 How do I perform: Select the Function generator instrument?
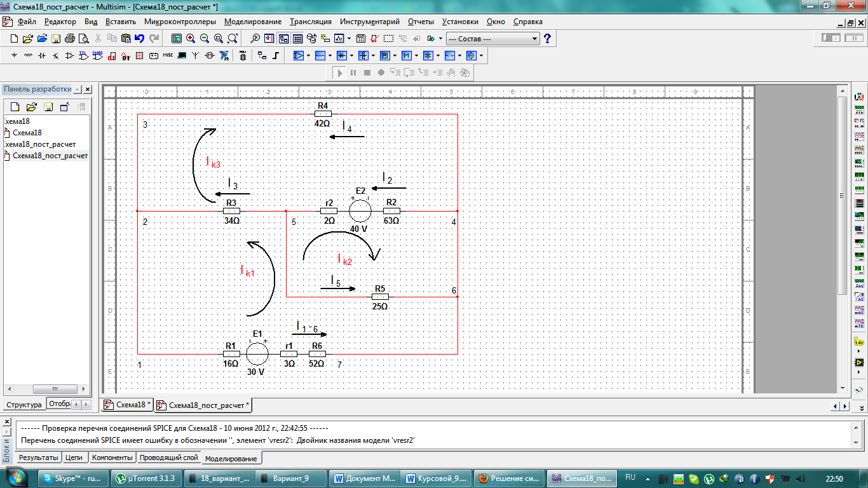[859, 109]
